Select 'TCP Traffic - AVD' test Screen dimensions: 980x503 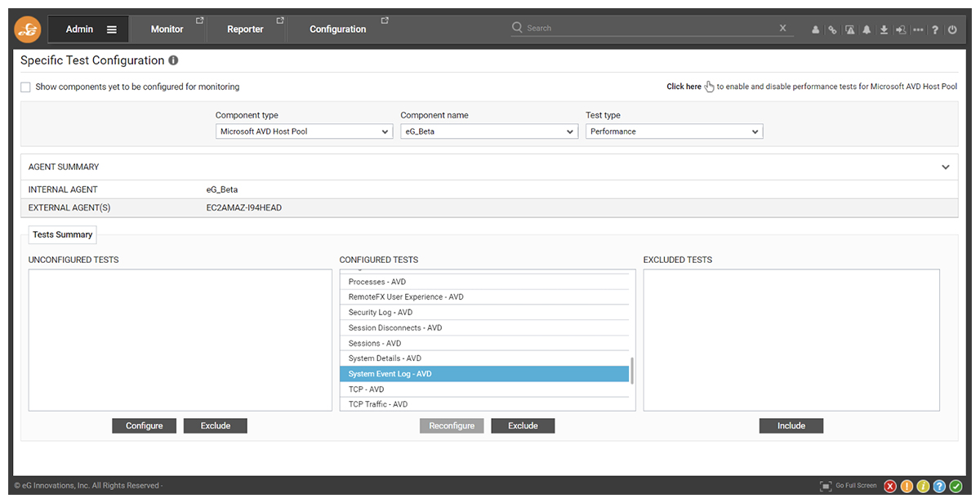(x=484, y=404)
